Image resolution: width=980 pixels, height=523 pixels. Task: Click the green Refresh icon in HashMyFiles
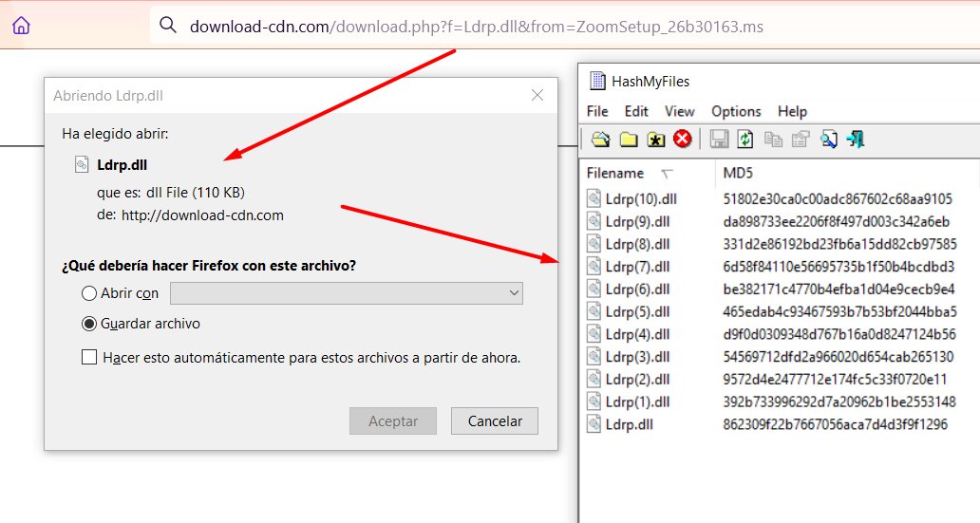(x=745, y=139)
